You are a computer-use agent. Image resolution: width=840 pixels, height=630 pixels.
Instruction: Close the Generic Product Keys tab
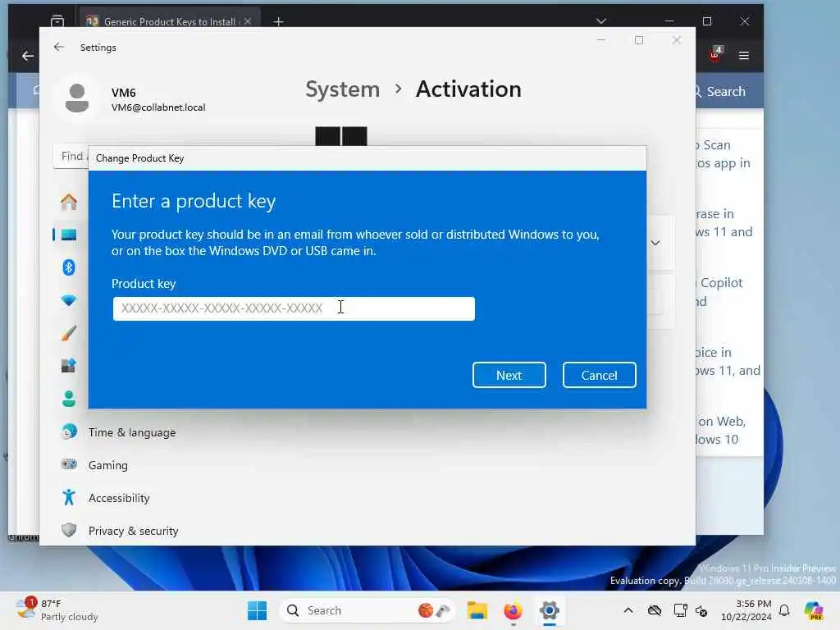point(248,21)
